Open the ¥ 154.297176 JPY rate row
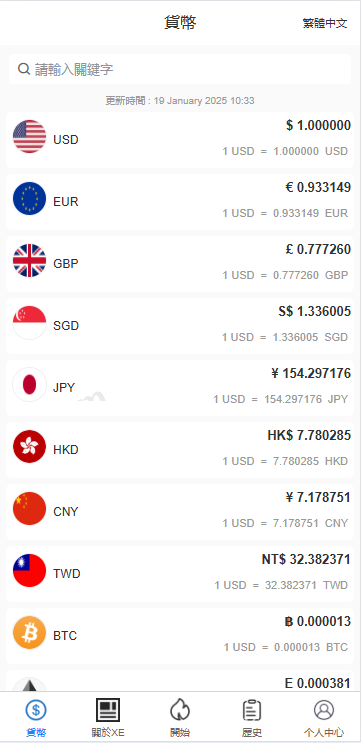361x743 pixels. click(180, 388)
